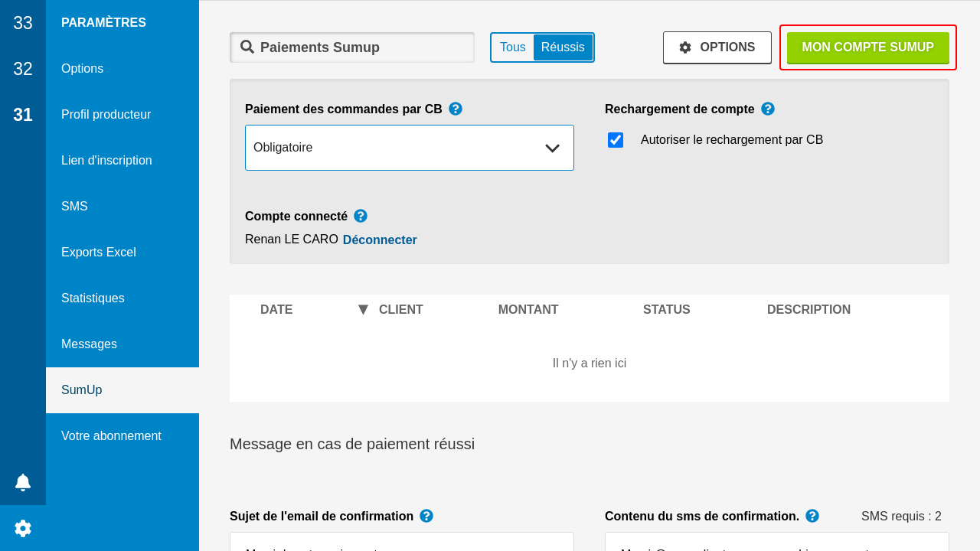The image size is (980, 551).
Task: Open Profil producteur in the sidebar
Action: click(106, 115)
